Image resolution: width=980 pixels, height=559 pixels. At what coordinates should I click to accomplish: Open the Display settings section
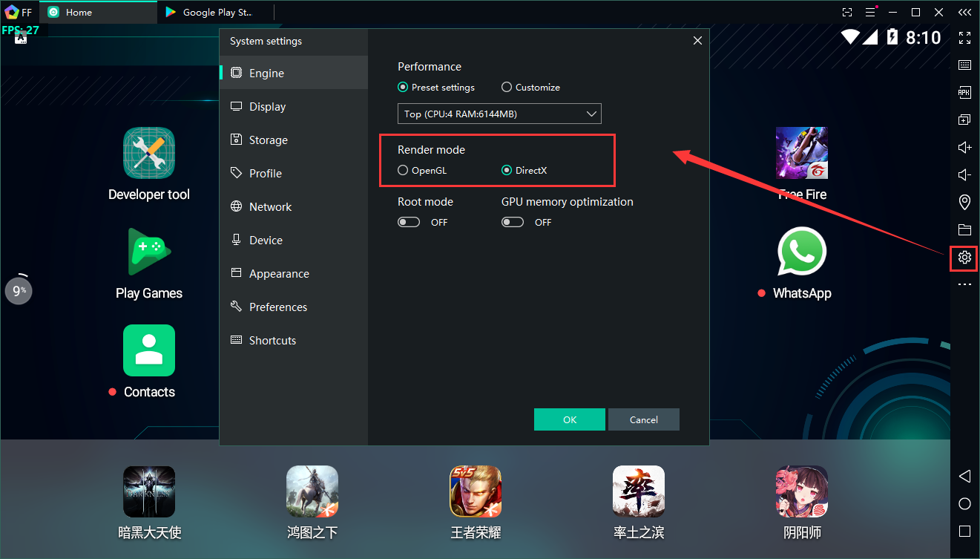267,107
